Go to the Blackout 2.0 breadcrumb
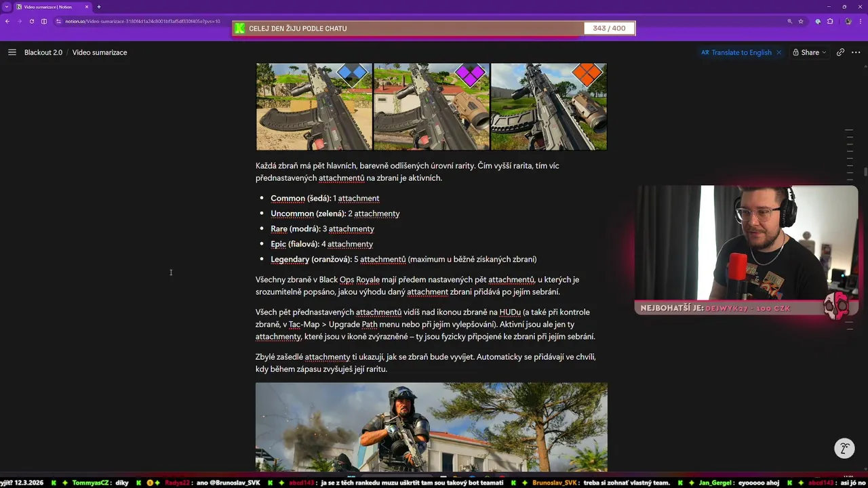868x488 pixels. [x=43, y=52]
